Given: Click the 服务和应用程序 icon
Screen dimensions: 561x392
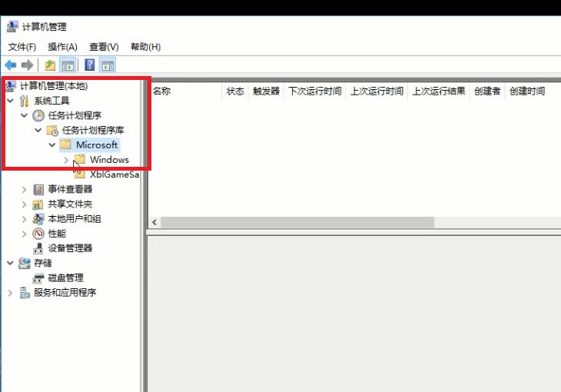Looking at the screenshot, I should coord(25,293).
